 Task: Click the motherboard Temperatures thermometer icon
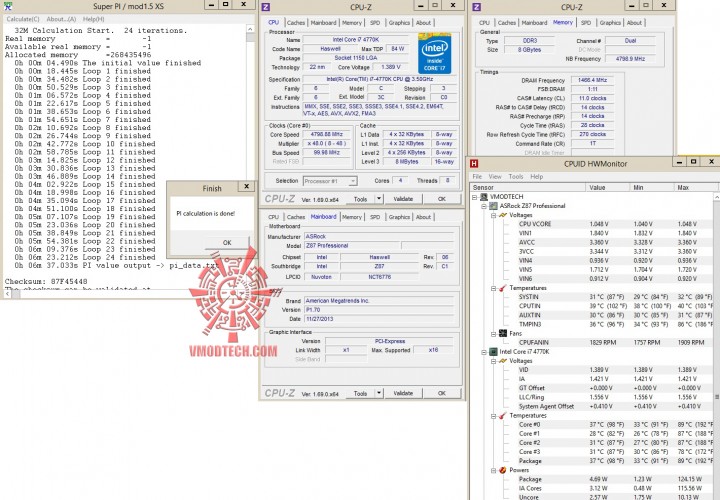coord(503,288)
